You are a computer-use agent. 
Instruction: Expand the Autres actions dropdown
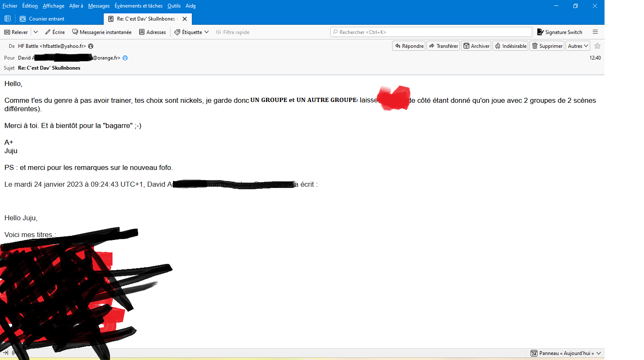click(578, 46)
